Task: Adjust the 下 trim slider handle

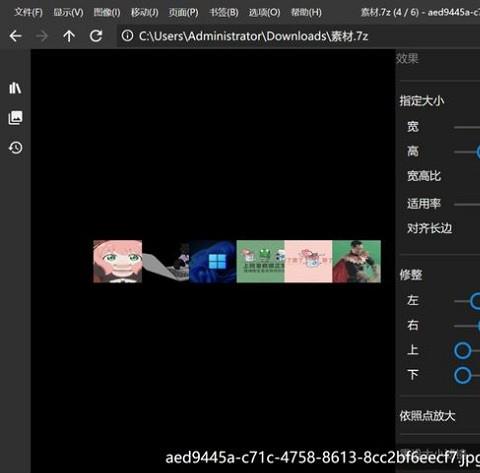Action: pos(463,375)
